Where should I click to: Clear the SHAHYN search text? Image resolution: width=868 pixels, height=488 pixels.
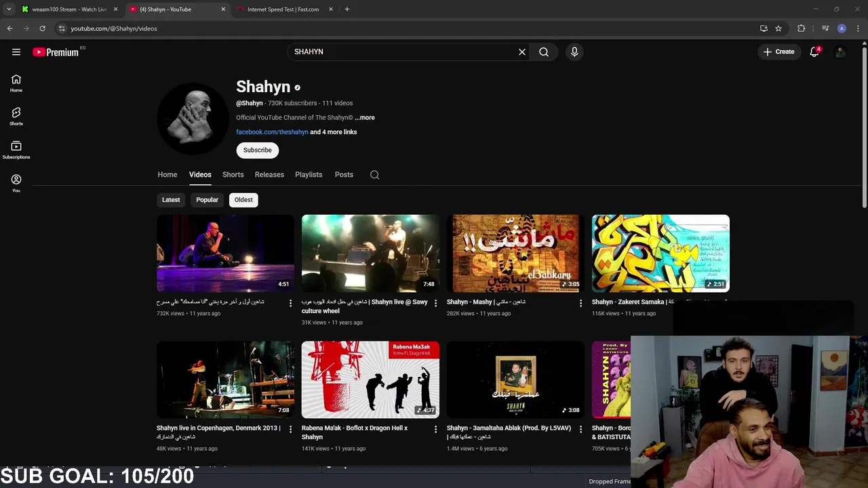point(522,52)
